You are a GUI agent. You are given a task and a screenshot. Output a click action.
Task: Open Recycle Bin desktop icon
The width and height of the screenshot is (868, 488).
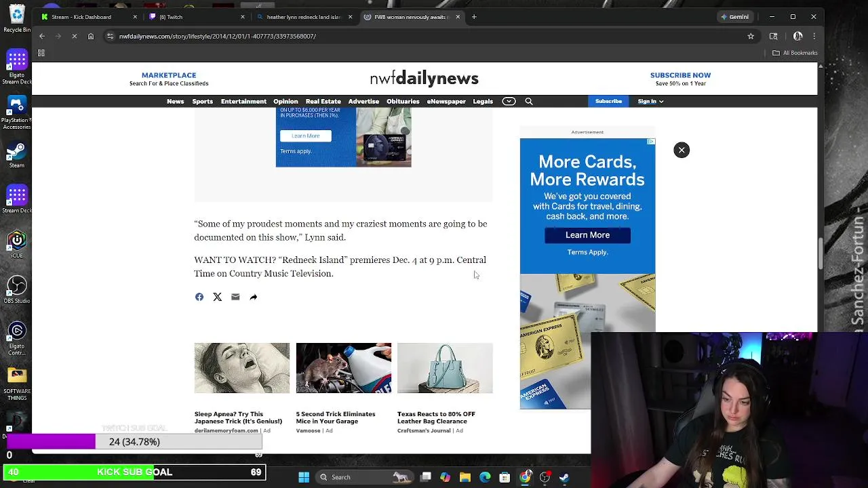tap(17, 19)
